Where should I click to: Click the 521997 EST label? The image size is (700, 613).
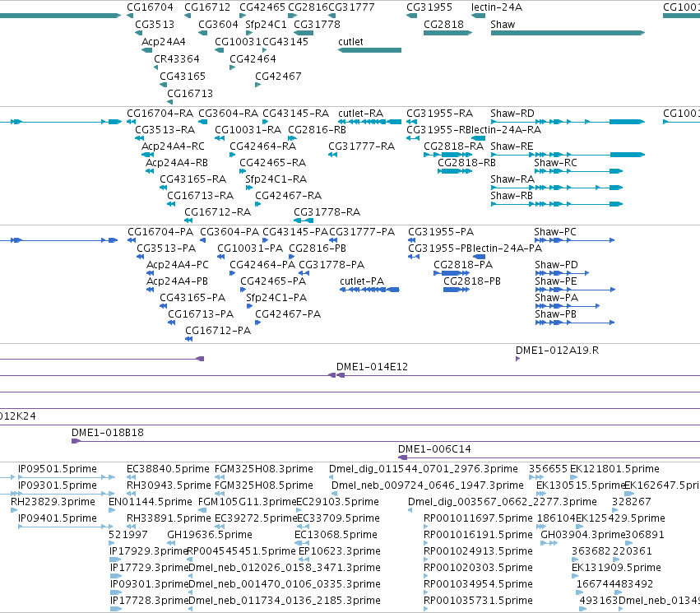click(128, 535)
